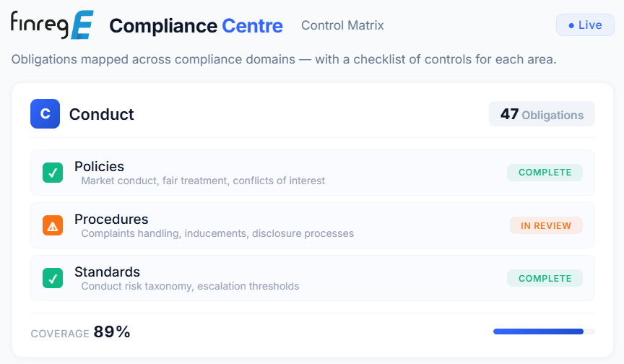Viewport: 624px width, 364px height.
Task: Click the Procedures IN REVIEW status pill
Action: 546,225
